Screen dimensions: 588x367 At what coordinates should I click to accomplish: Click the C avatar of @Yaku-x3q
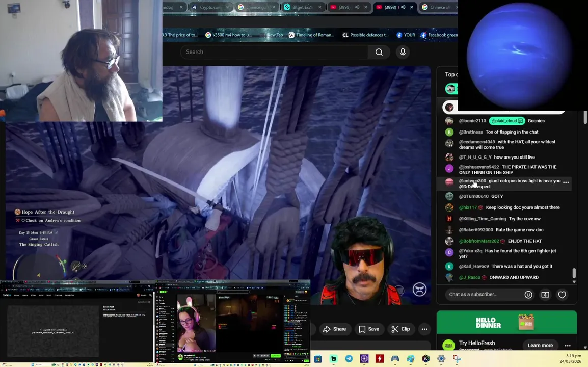pyautogui.click(x=449, y=252)
